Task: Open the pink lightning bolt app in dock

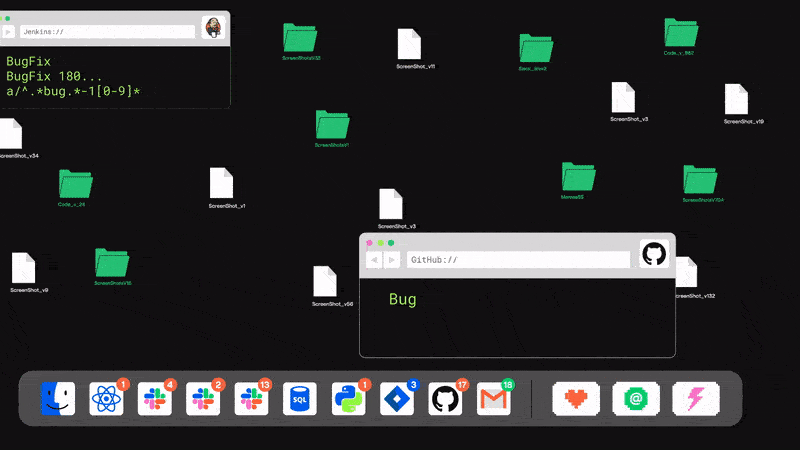Action: click(x=696, y=398)
